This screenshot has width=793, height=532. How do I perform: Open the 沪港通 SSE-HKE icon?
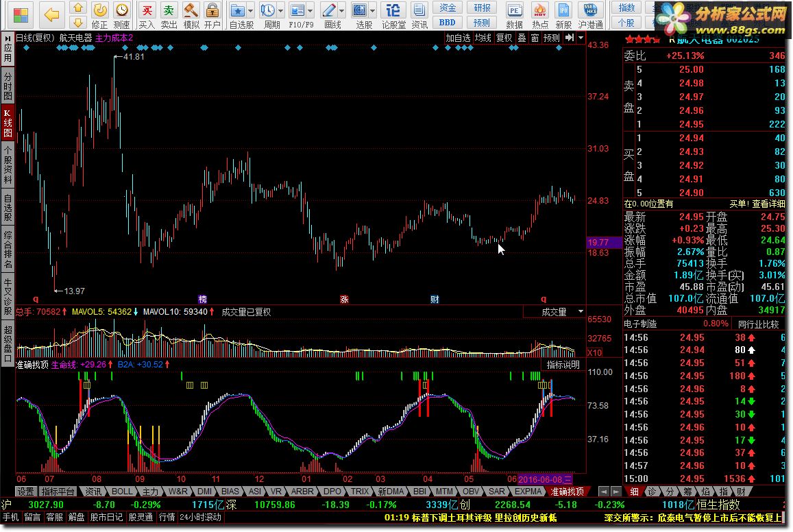pos(590,16)
